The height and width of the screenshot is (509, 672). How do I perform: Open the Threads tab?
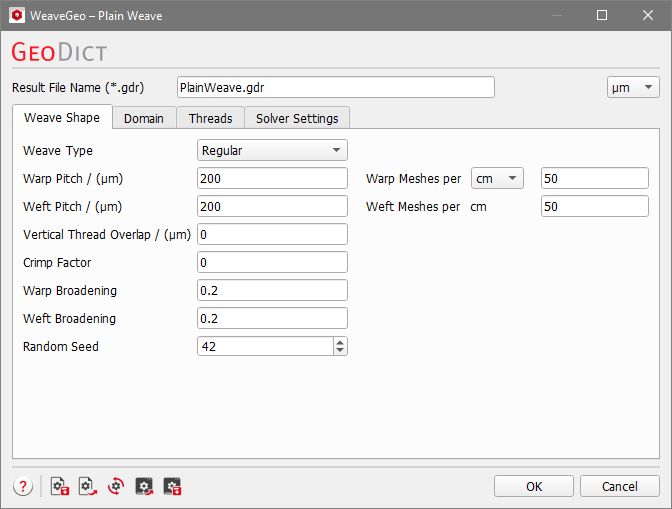click(210, 118)
